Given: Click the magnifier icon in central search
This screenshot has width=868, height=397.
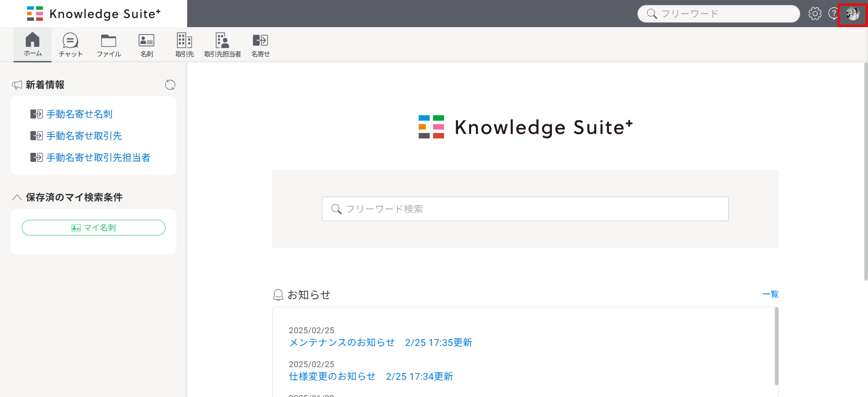Looking at the screenshot, I should pos(336,209).
